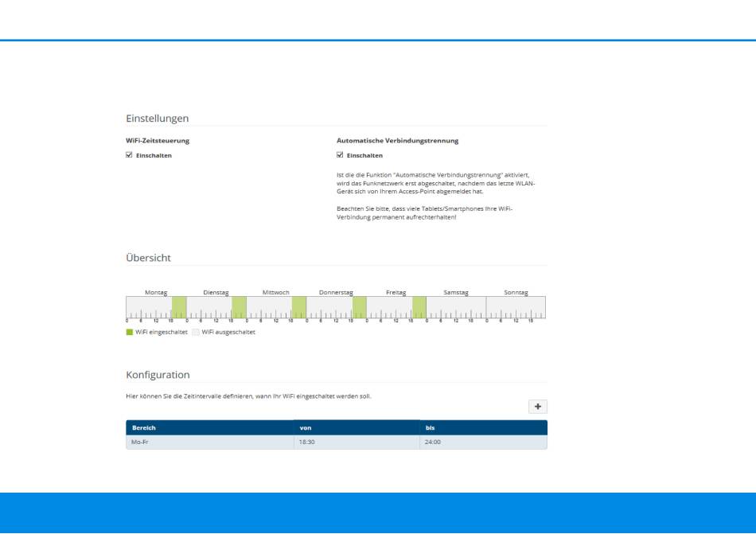Click grey WiFi ausgeschaltet legend swatch
The width and height of the screenshot is (756, 534).
click(196, 332)
